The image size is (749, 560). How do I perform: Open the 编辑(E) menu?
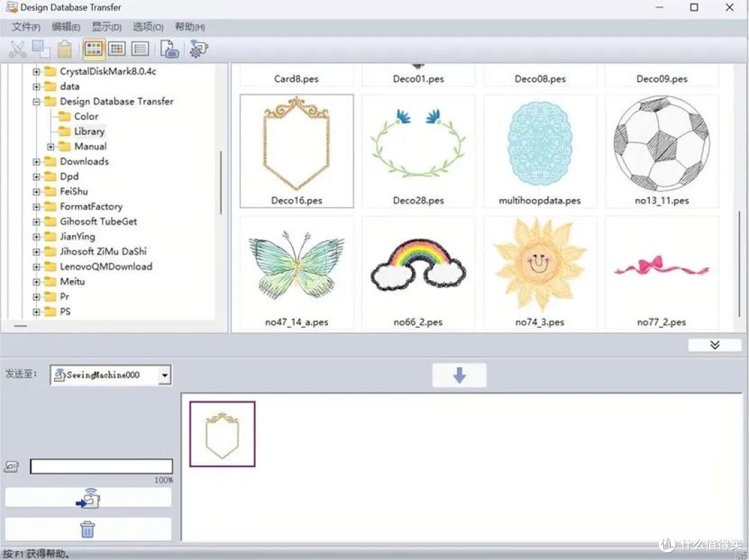point(66,27)
